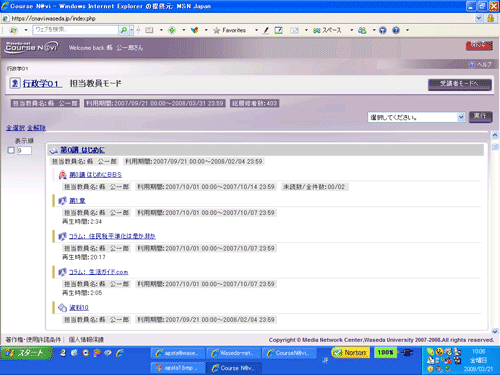Click the Internet Explorer quick launch icon
This screenshot has width=500, height=375.
pos(120,353)
